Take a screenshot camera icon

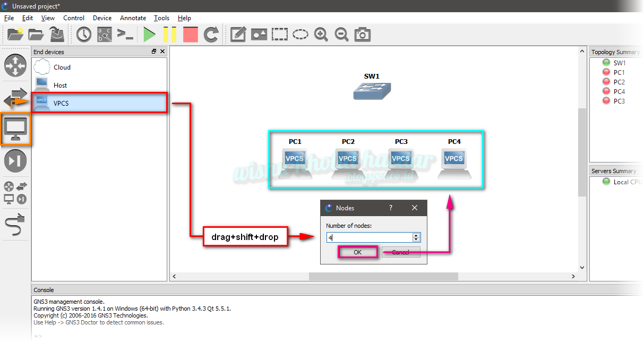[362, 35]
